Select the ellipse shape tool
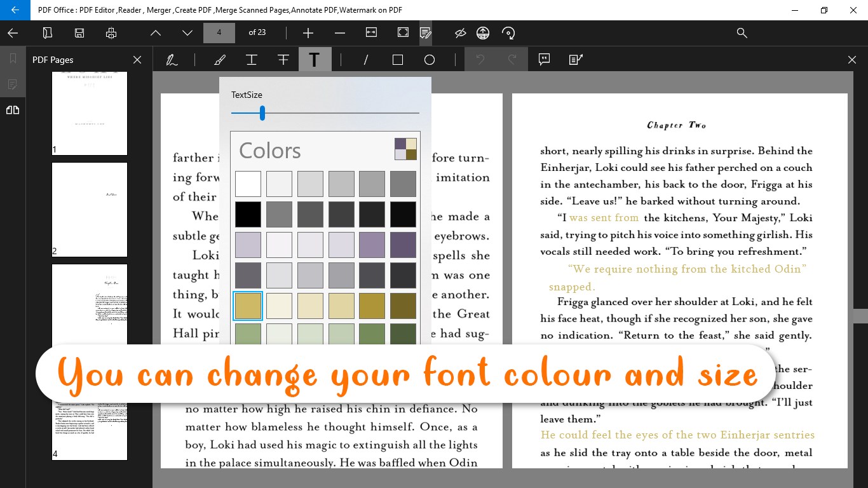 pos(430,60)
